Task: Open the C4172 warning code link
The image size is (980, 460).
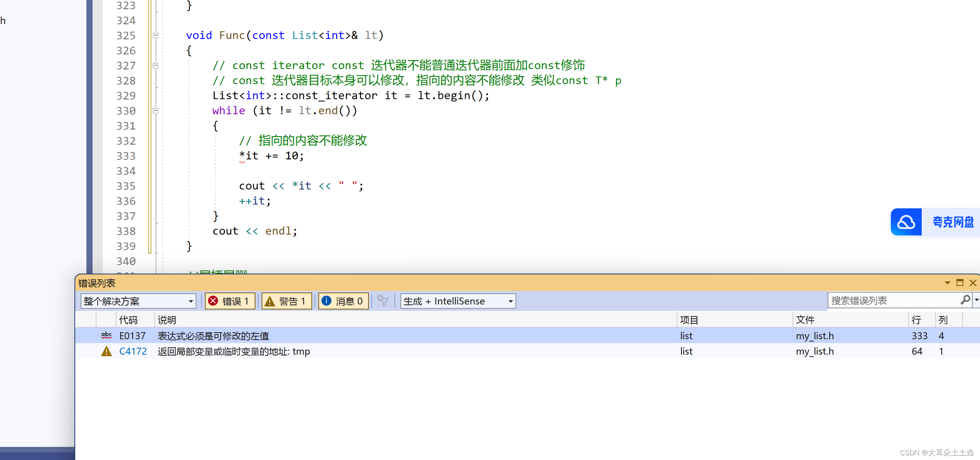Action: point(133,351)
